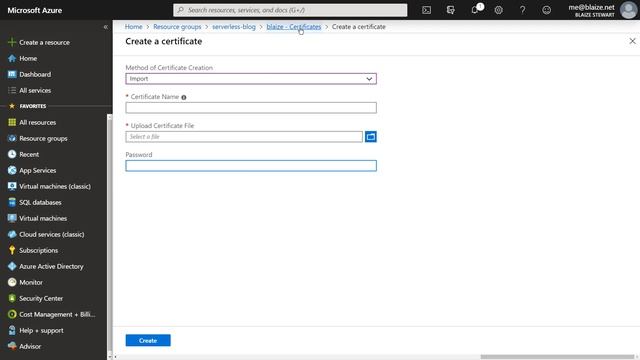Open the help question mark
The height and width of the screenshot is (360, 640).
[522, 10]
